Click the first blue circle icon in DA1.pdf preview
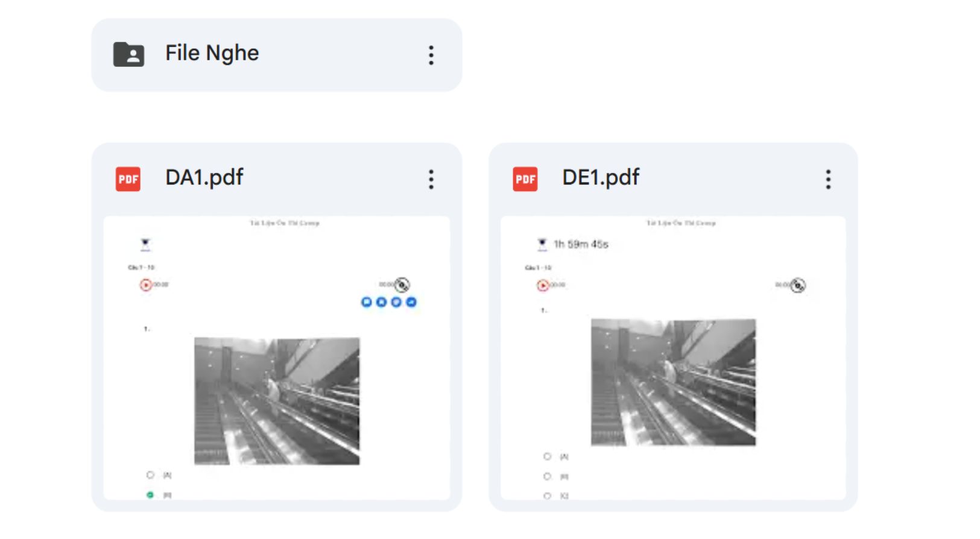 tap(366, 302)
